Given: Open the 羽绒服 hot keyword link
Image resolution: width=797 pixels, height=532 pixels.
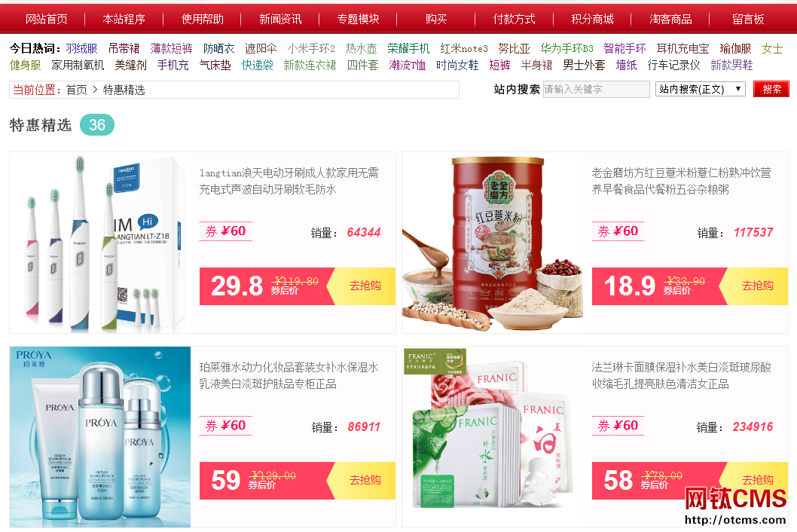Looking at the screenshot, I should click(81, 49).
